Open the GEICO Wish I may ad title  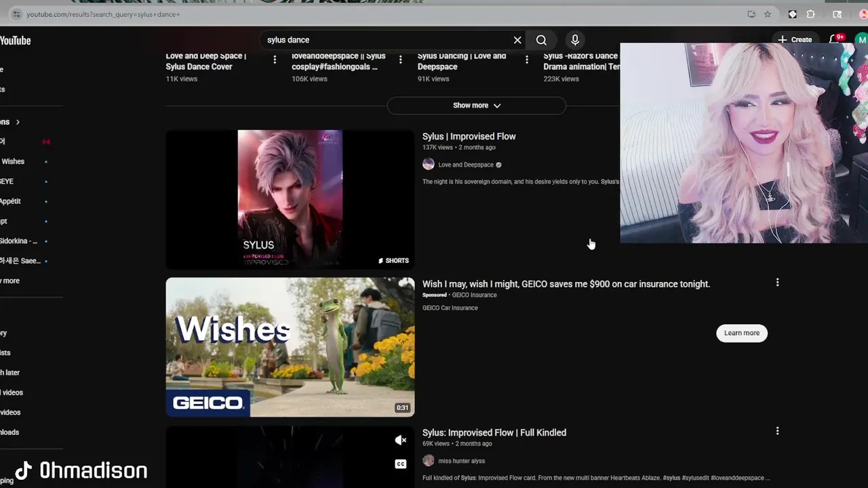tap(566, 284)
